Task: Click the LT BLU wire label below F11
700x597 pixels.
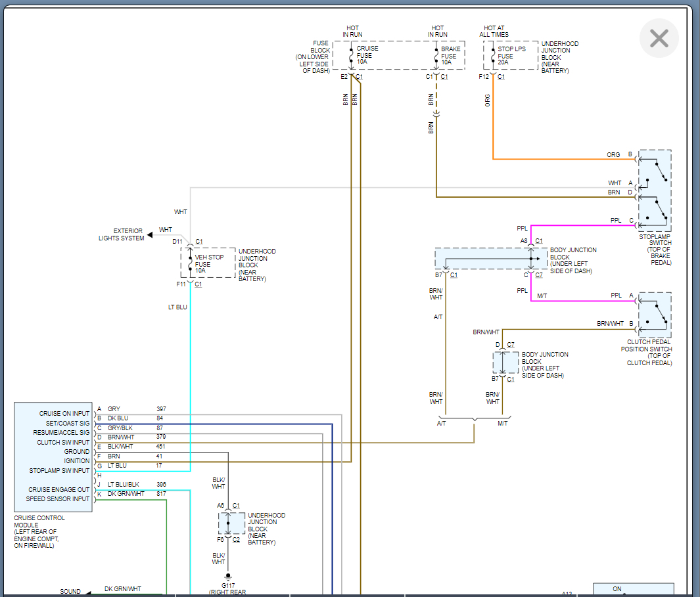Action: point(177,307)
